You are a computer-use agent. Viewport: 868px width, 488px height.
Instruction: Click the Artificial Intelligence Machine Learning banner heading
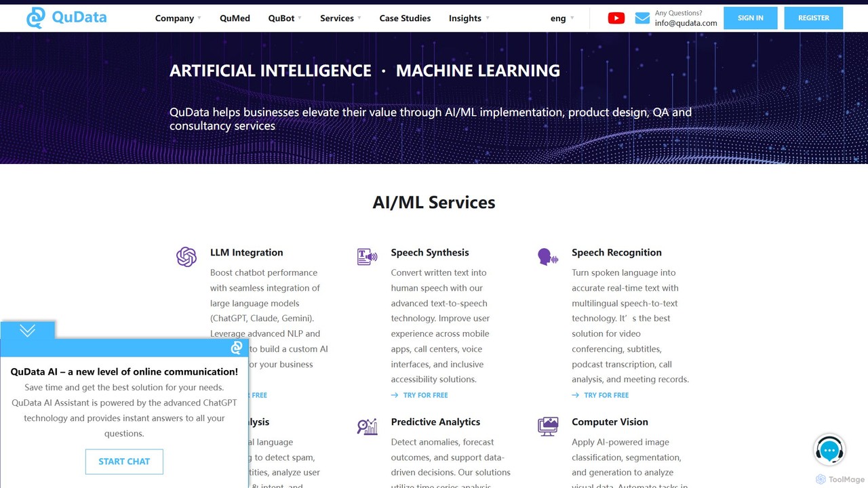coord(365,70)
